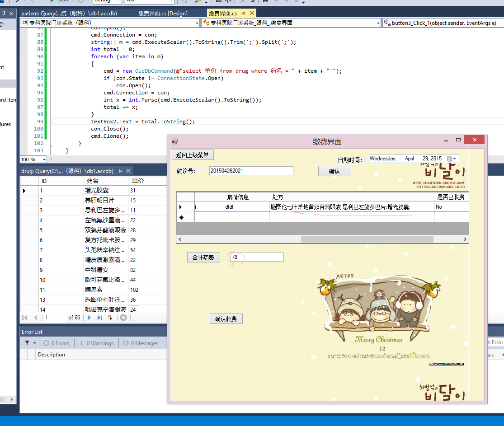Screen dimensions: 504x426
Task: Click the row selector arrow of the first drug row
Action: (x=29, y=191)
